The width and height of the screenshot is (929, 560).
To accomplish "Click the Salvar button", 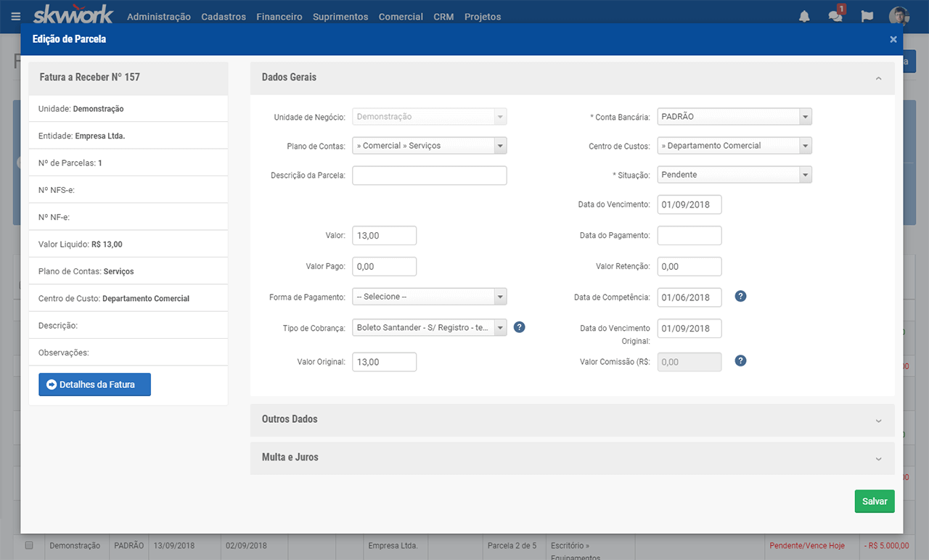I will point(875,501).
